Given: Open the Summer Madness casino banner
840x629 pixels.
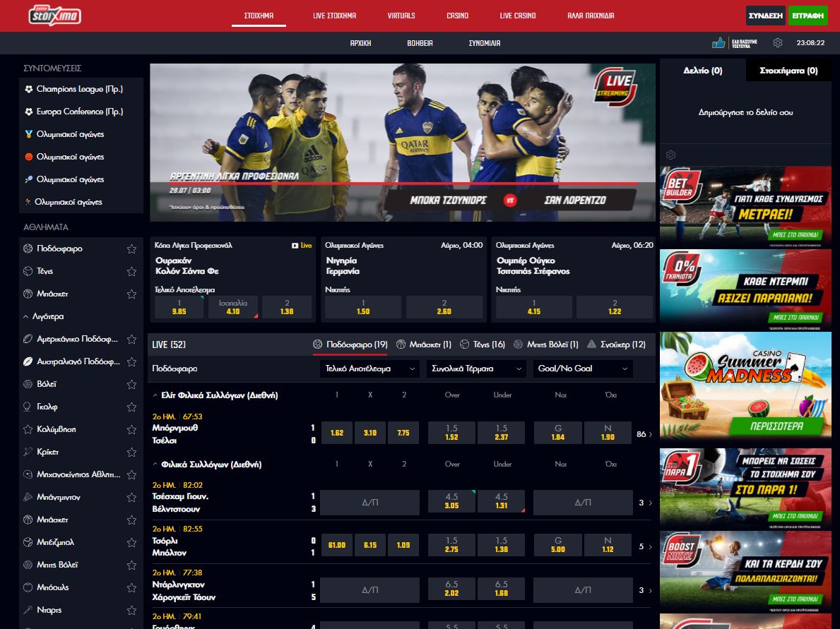Looking at the screenshot, I should [x=745, y=385].
